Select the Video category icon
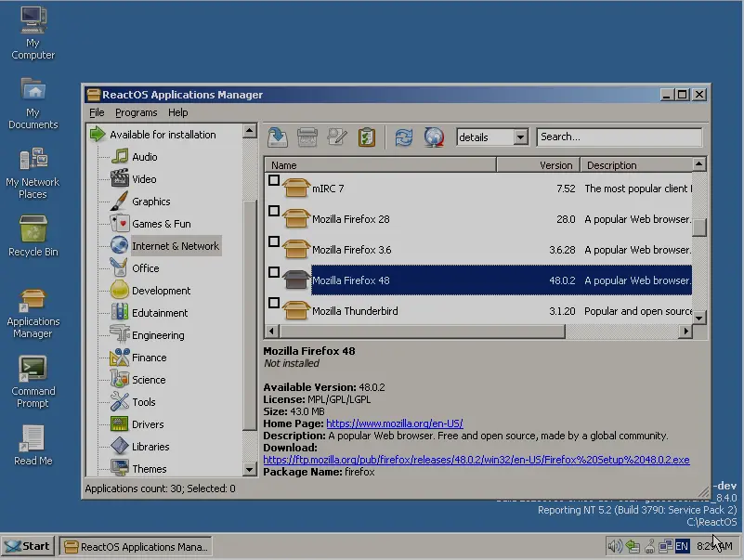 [x=120, y=178]
